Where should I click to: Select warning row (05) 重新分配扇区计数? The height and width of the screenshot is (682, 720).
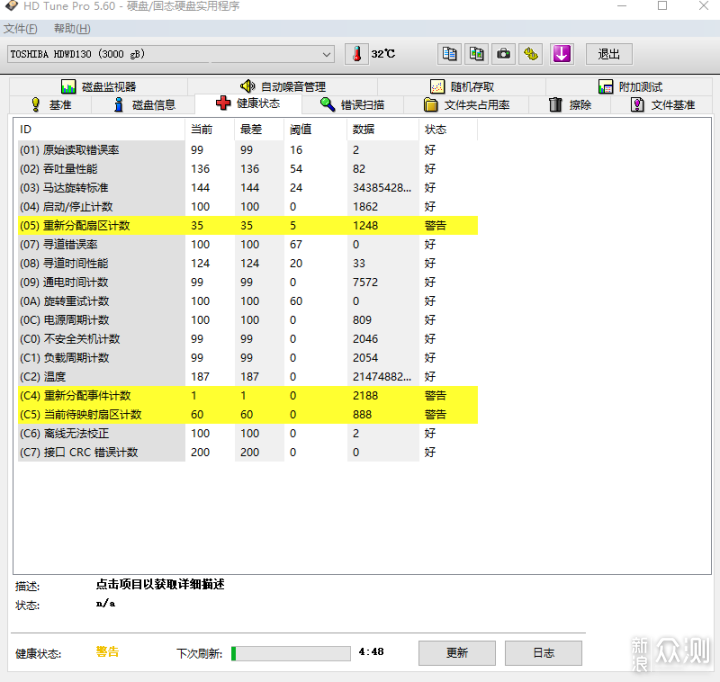pos(248,225)
